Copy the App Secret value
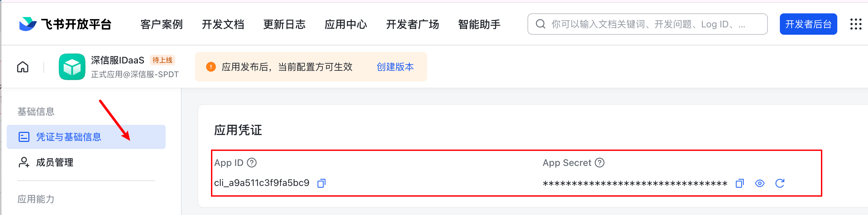This screenshot has height=215, width=868. pyautogui.click(x=739, y=183)
